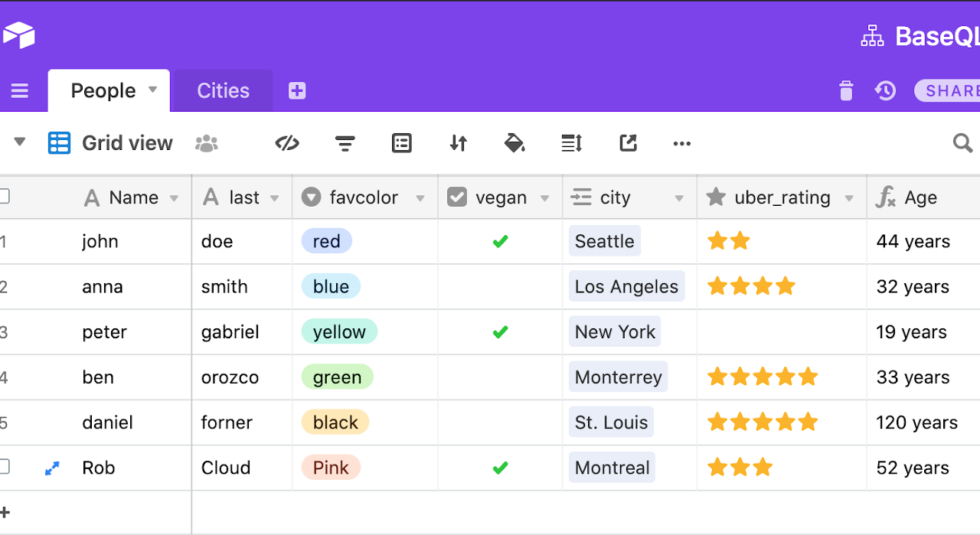
Task: Toggle vegan status for anna
Action: [x=500, y=286]
